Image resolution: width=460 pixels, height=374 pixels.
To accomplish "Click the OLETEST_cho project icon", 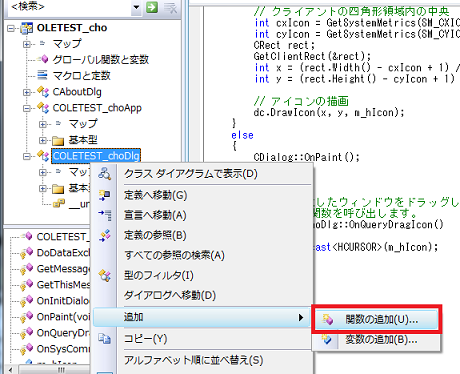I will point(27,28).
